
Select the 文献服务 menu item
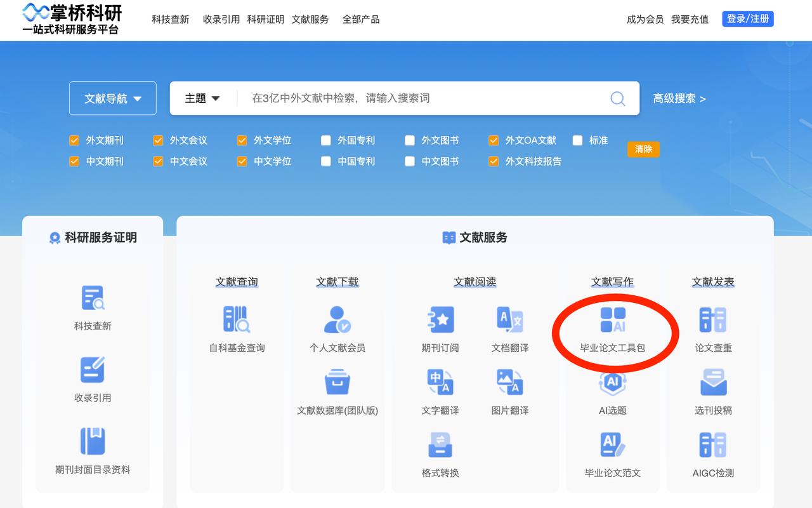point(309,19)
